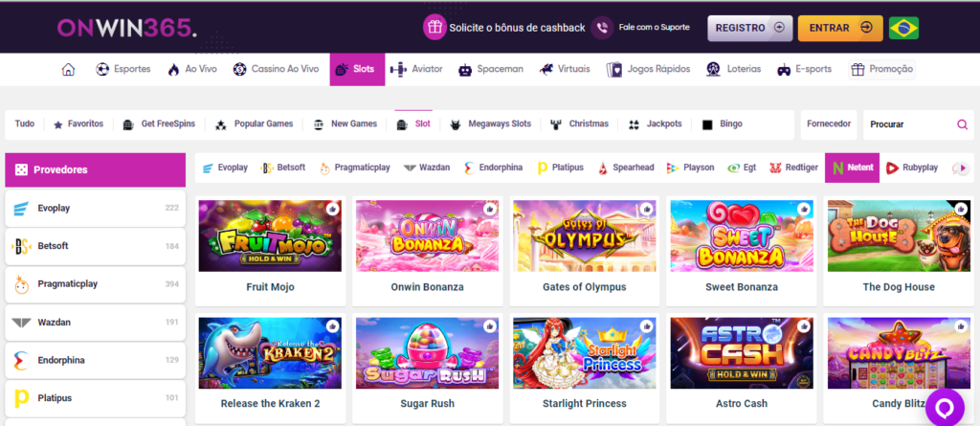Filter by Playson in provider strip

click(691, 168)
